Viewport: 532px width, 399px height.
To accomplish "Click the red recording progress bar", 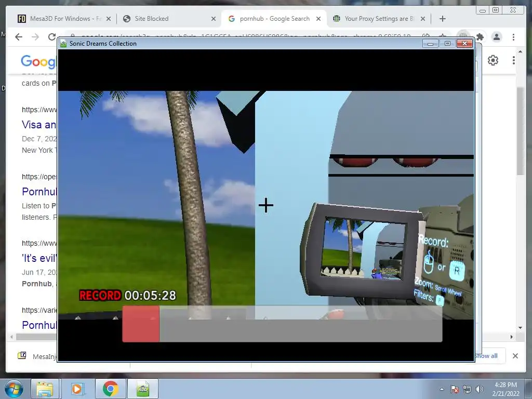I will pyautogui.click(x=141, y=324).
